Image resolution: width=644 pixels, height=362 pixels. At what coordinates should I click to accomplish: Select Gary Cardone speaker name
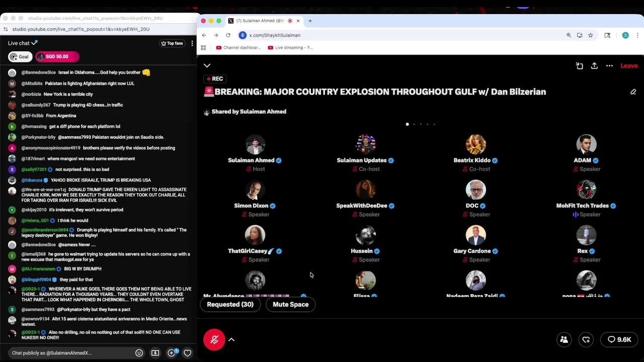(472, 251)
